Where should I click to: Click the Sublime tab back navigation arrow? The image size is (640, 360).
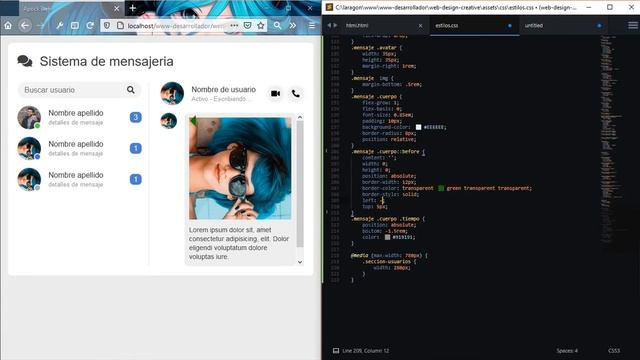point(329,25)
